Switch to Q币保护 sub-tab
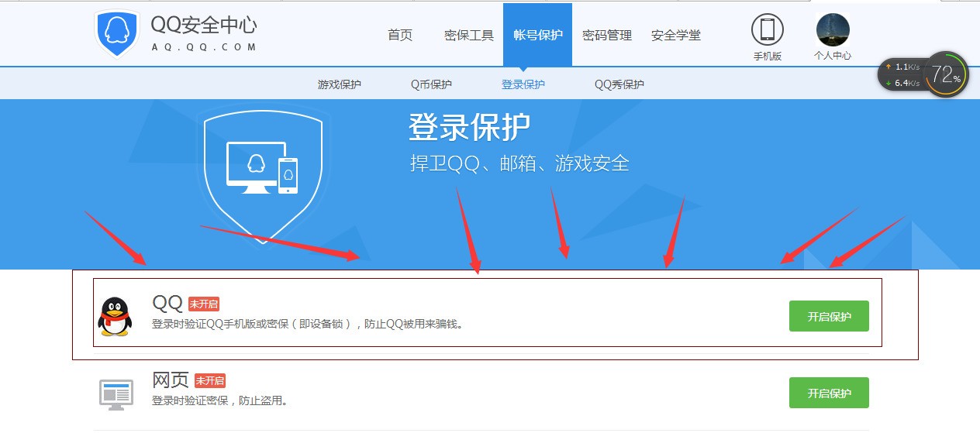This screenshot has width=980, height=433. [431, 84]
